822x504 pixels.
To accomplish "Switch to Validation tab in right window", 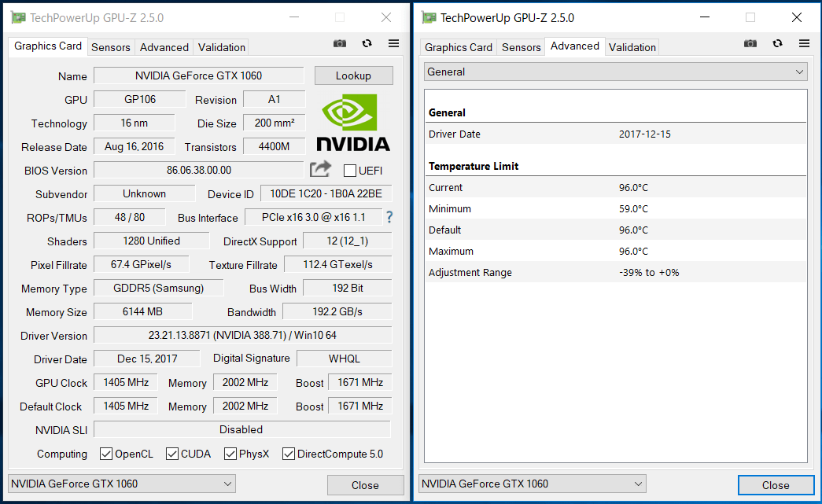I will click(632, 47).
